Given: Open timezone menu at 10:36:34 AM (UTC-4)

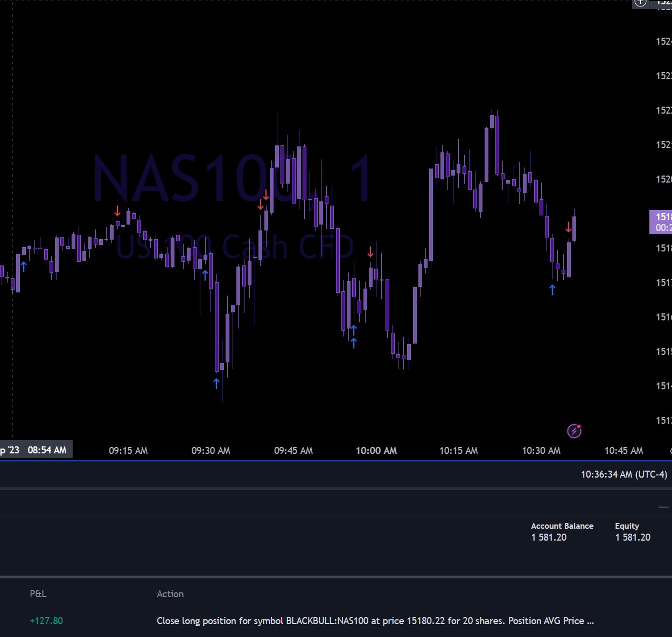Looking at the screenshot, I should pyautogui.click(x=624, y=474).
